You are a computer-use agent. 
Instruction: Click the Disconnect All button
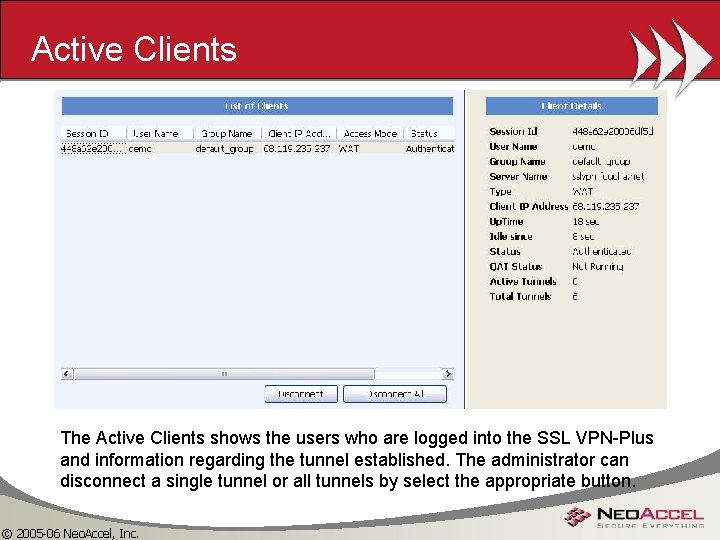point(395,394)
